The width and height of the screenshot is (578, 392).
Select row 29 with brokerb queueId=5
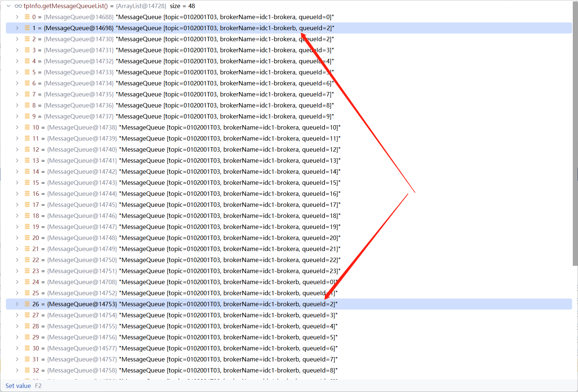pos(289,337)
